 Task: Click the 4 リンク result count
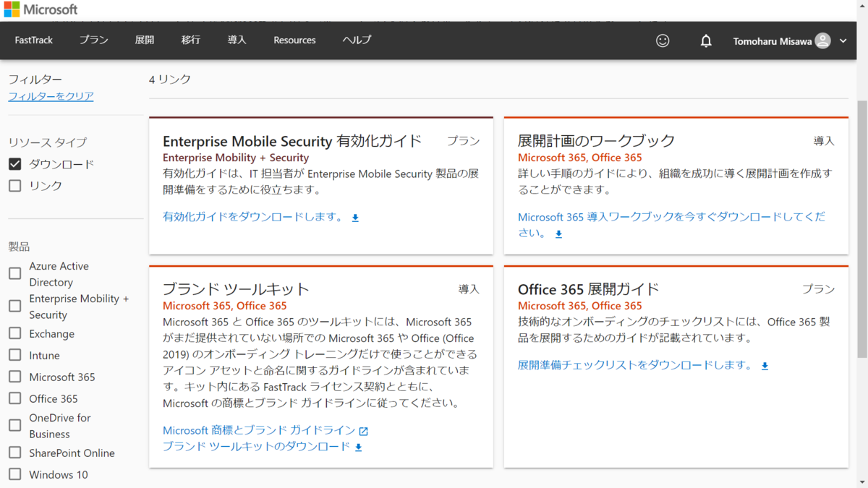pyautogui.click(x=170, y=80)
